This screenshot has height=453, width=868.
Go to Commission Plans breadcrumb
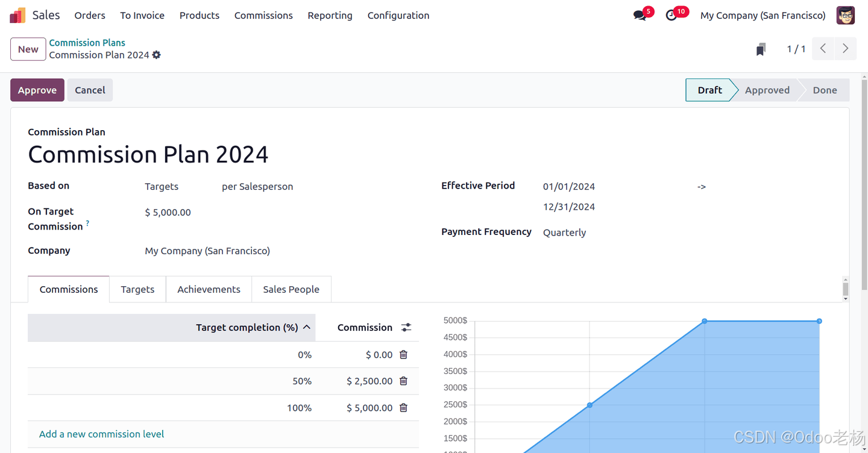point(87,43)
